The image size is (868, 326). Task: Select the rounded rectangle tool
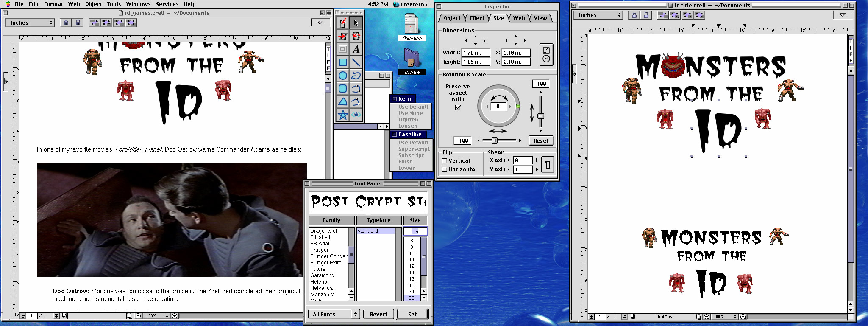(x=343, y=89)
